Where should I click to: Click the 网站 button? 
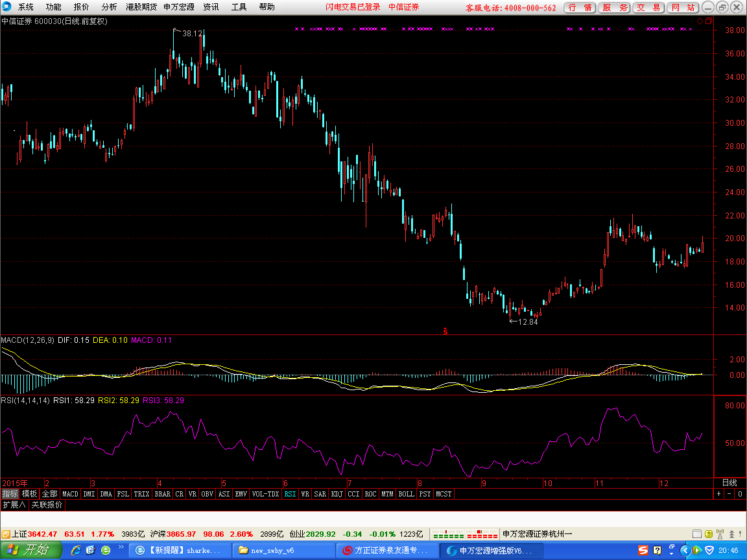[x=683, y=8]
